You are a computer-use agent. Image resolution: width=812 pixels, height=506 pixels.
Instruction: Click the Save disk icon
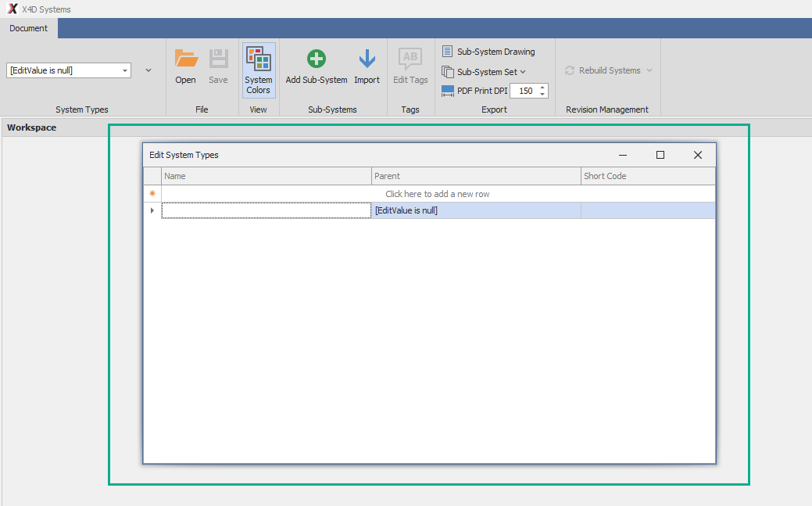point(218,59)
